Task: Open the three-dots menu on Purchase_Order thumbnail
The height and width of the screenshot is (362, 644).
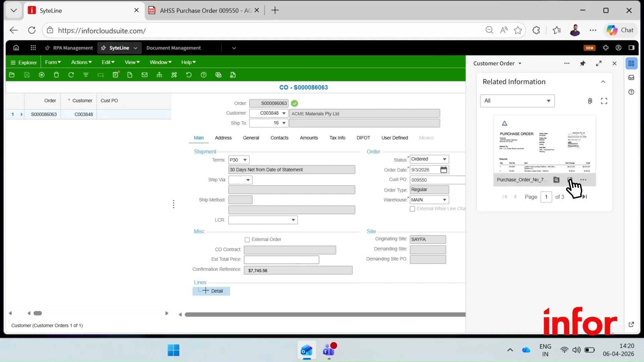Action: (x=584, y=180)
